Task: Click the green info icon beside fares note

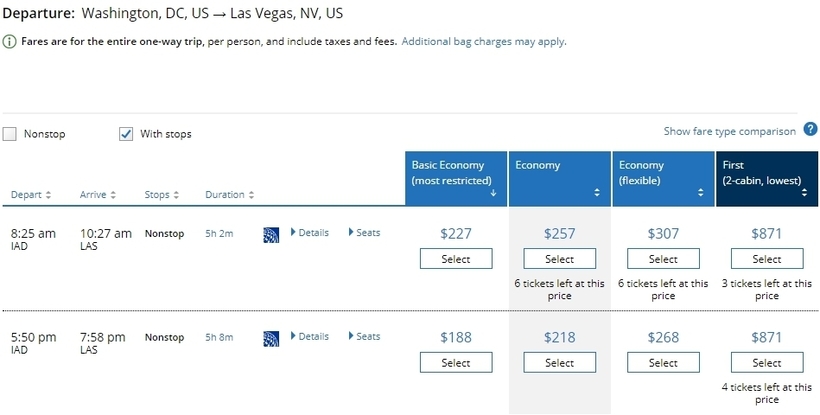Action: [9, 42]
